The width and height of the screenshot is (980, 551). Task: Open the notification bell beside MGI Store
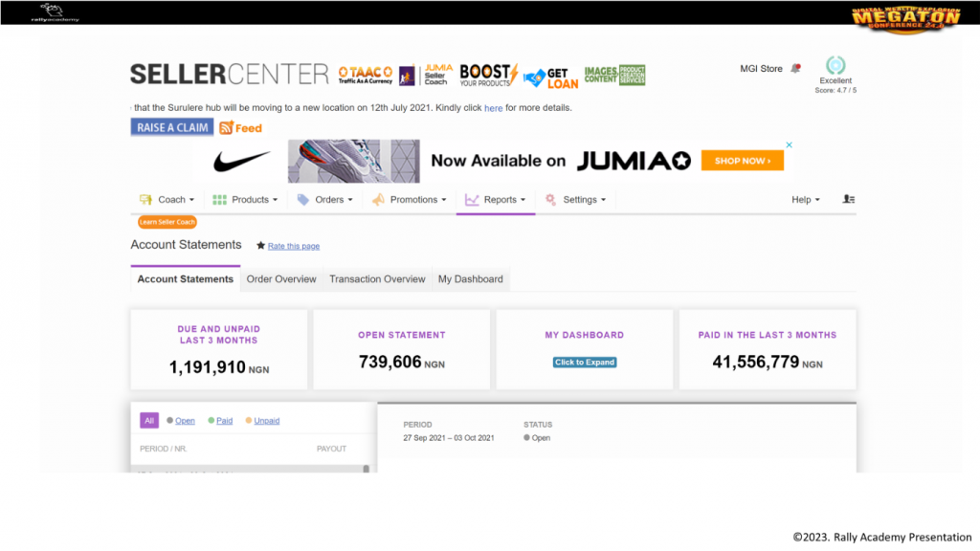pos(795,68)
